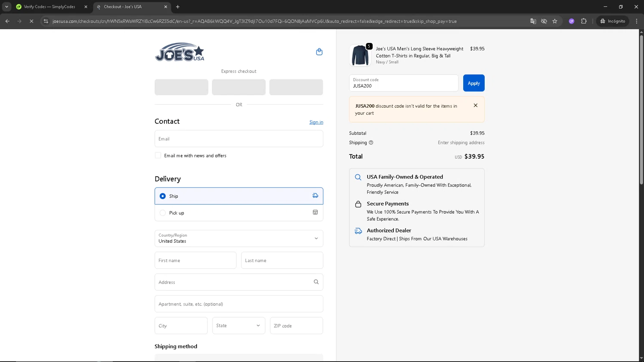
Task: Open the extensions puzzle piece menu
Action: point(584,21)
